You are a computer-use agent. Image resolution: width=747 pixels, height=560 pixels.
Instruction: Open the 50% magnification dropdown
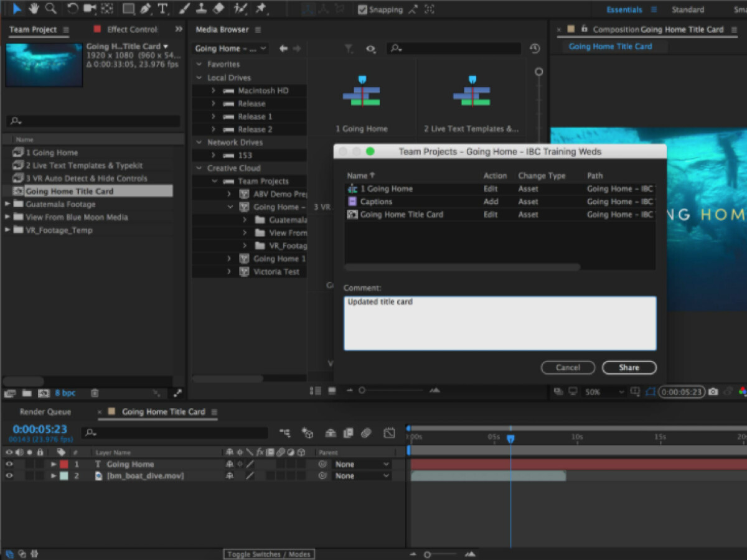click(604, 392)
